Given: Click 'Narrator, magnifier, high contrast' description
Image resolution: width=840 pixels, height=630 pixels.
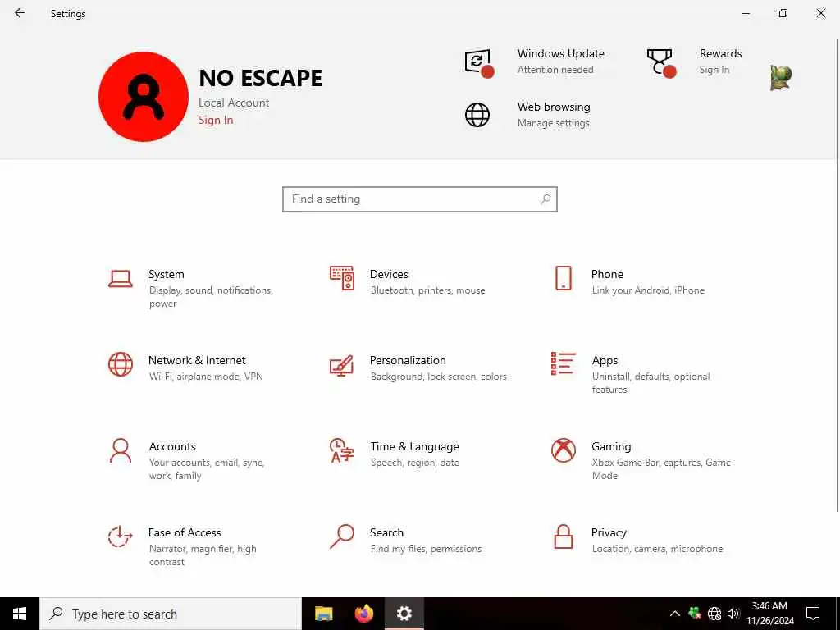Looking at the screenshot, I should click(x=203, y=555).
